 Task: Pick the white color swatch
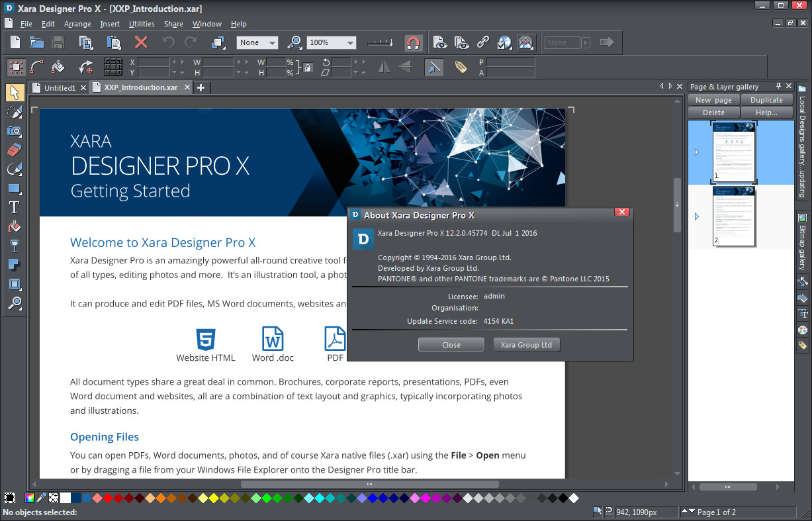[x=66, y=498]
